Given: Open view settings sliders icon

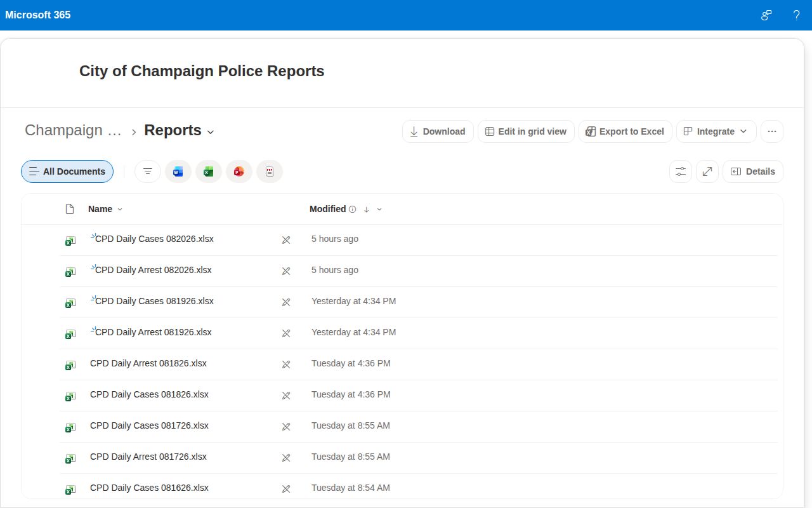Looking at the screenshot, I should (681, 171).
